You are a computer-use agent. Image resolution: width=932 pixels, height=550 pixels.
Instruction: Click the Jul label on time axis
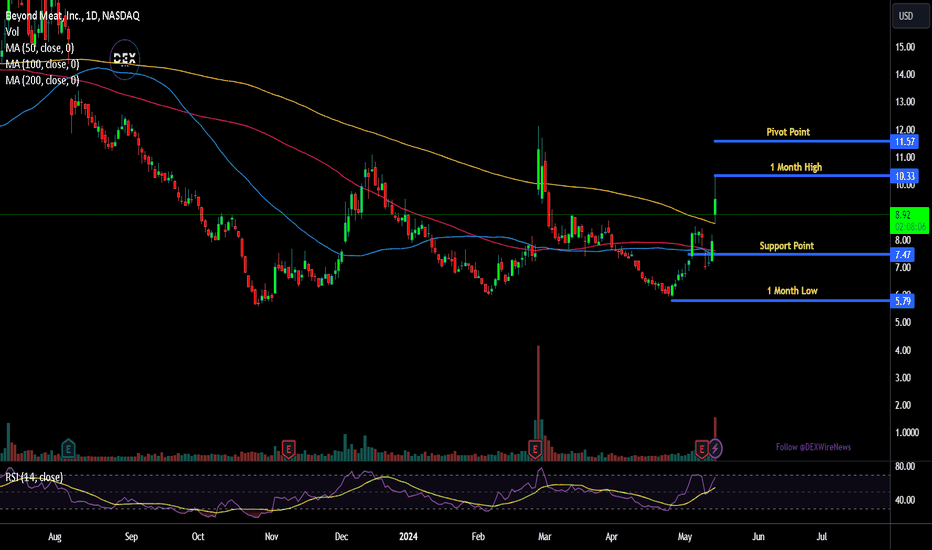point(821,536)
